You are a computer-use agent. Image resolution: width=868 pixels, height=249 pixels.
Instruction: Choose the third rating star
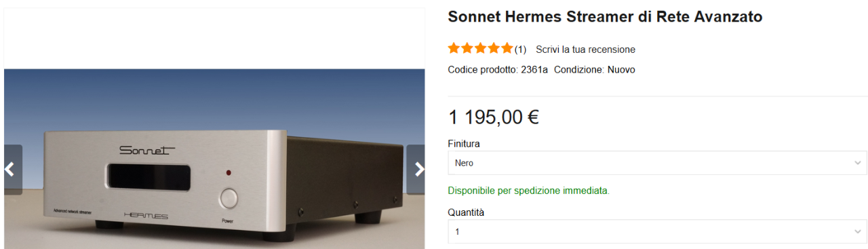tap(481, 48)
